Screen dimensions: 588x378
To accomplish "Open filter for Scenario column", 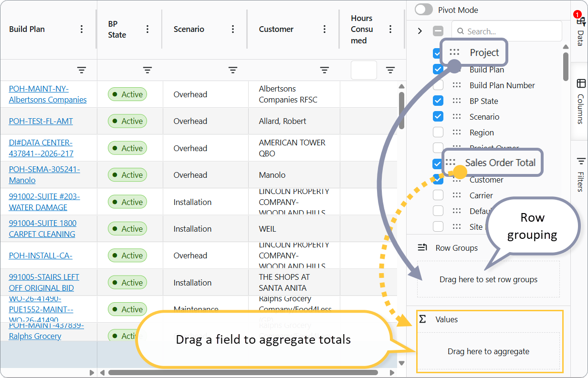I will tap(233, 70).
